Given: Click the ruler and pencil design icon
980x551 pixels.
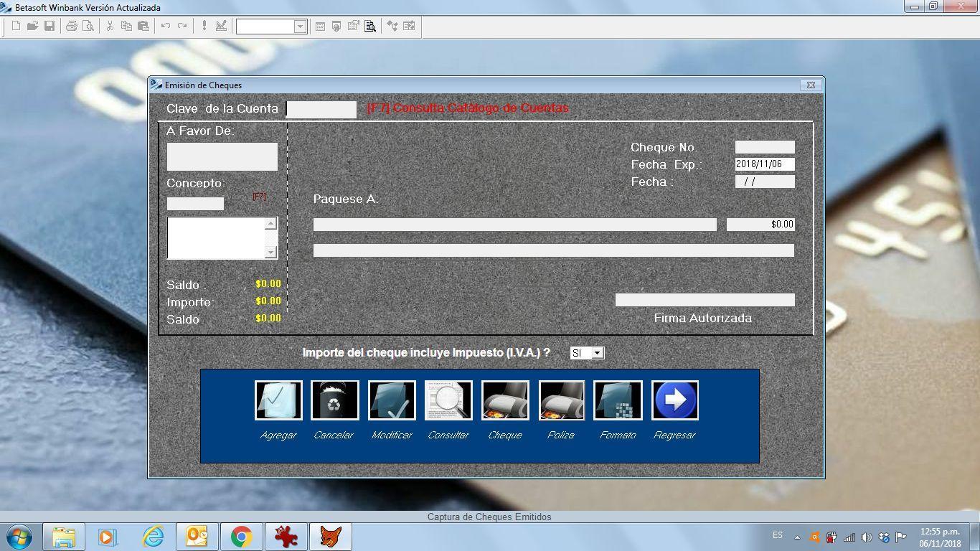Looking at the screenshot, I should coord(221,26).
